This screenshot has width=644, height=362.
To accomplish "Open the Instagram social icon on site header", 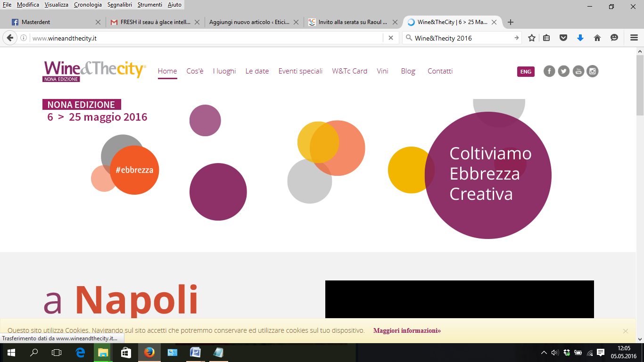I will coord(593,71).
